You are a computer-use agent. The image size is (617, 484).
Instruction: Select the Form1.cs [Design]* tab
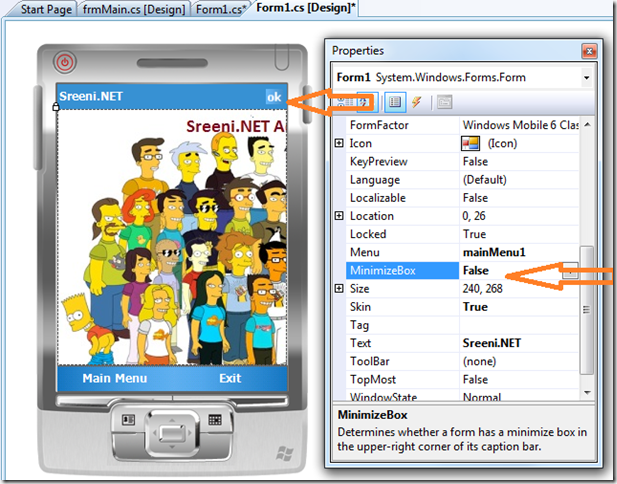coord(305,8)
